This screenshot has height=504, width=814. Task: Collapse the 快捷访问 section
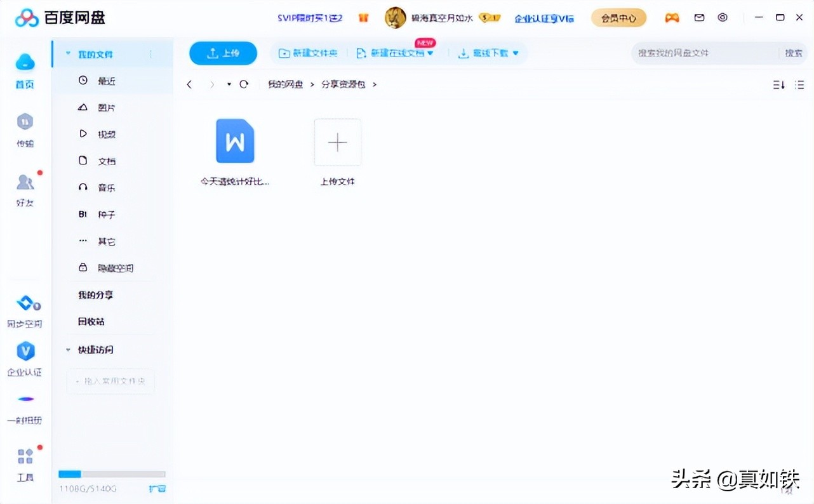68,350
